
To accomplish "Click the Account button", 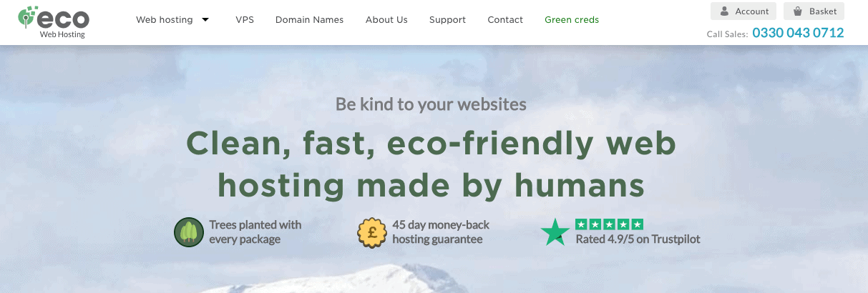I will pyautogui.click(x=743, y=11).
